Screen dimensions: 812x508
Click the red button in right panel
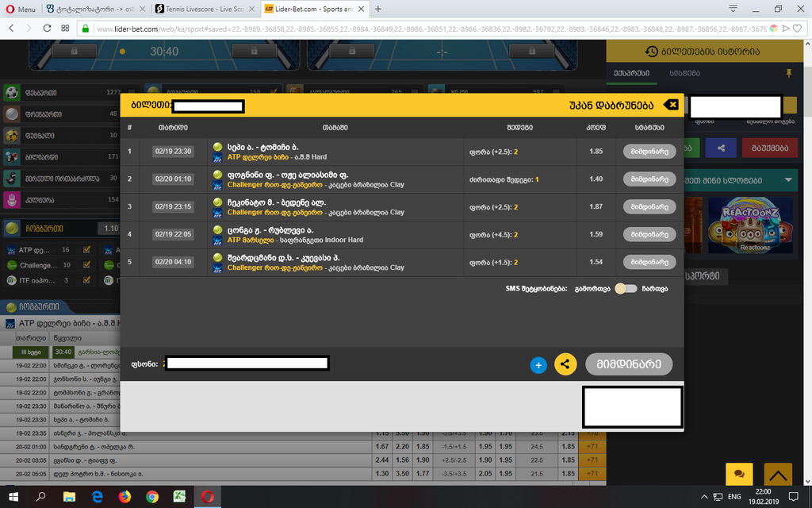[769, 148]
